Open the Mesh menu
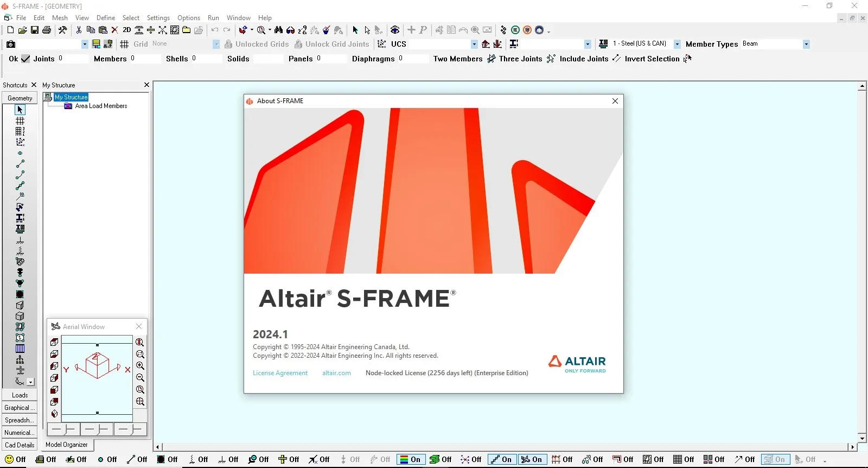This screenshot has height=468, width=868. click(60, 18)
